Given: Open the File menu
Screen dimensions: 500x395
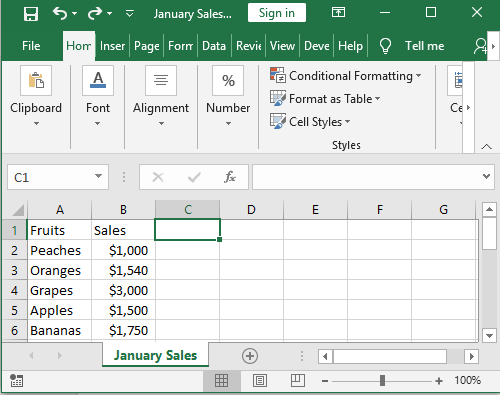Looking at the screenshot, I should [x=31, y=46].
